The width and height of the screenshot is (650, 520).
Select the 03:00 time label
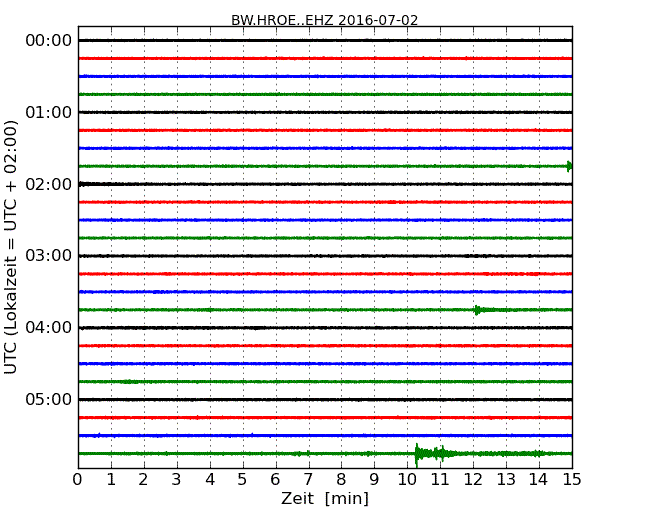(x=49, y=255)
